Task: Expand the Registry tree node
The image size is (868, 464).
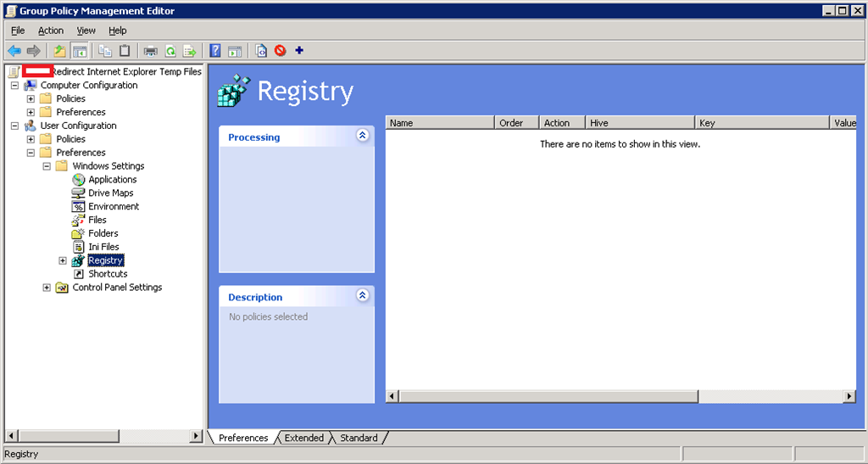Action: pyautogui.click(x=63, y=260)
